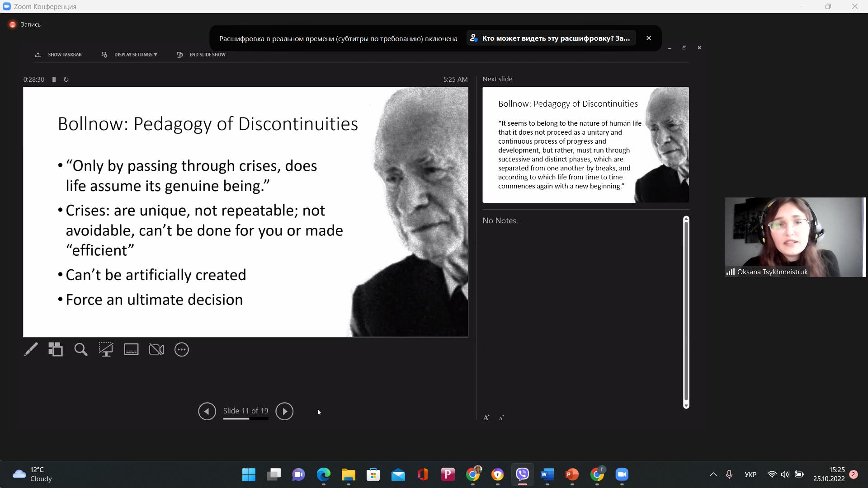Open more slide show options ellipsis
This screenshot has height=488, width=868.
click(x=182, y=349)
